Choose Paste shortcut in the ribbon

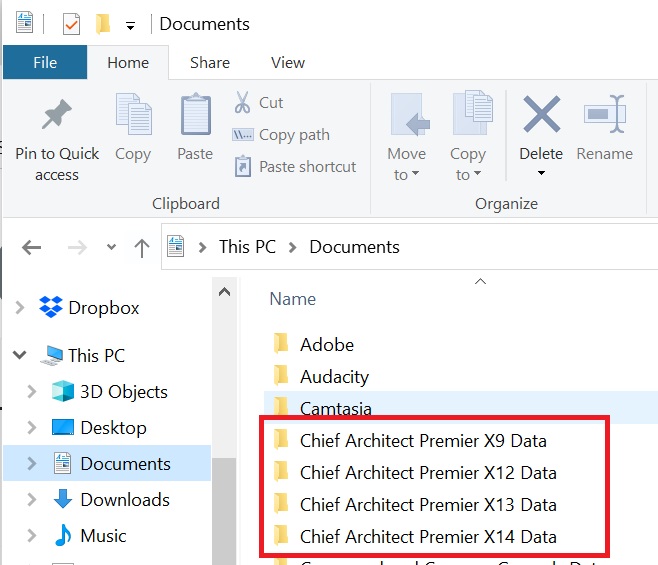tap(306, 167)
